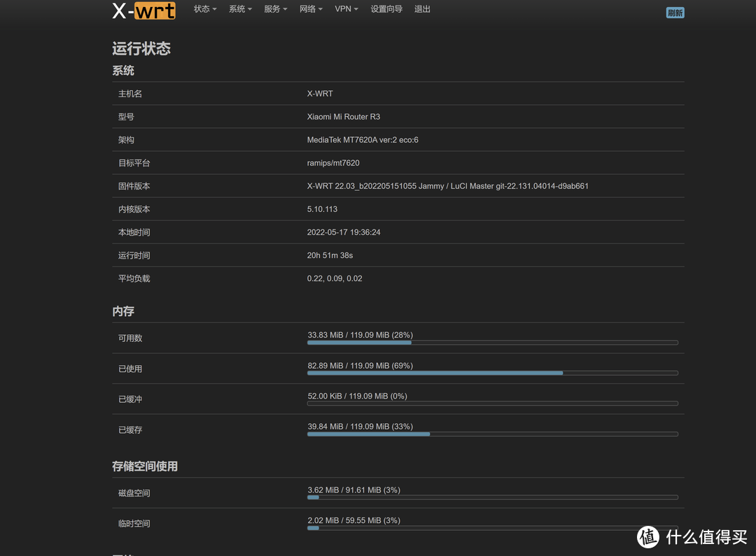This screenshot has width=756, height=556.
Task: Select the load average 0.22, 0.09, 0.02
Action: [x=335, y=278]
